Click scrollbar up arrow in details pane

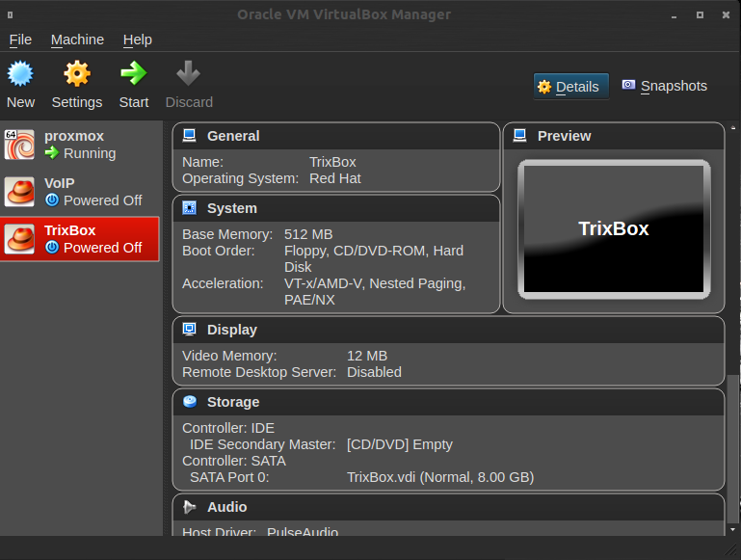(x=733, y=127)
